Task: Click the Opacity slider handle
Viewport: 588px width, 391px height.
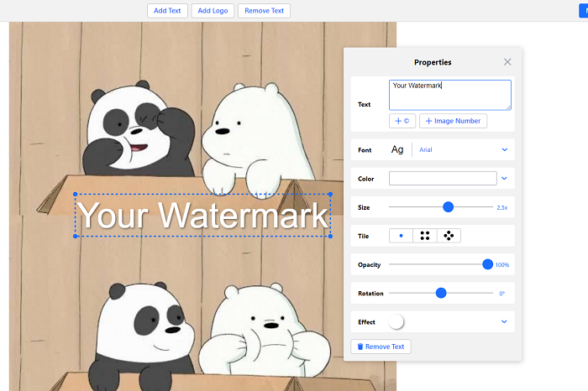Action: tap(487, 264)
